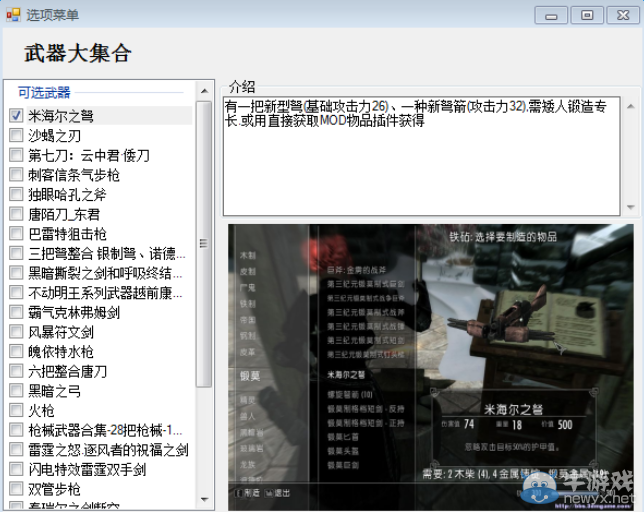Click the 巴雷特狙击枪 item label
The height and width of the screenshot is (512, 644).
(x=67, y=234)
